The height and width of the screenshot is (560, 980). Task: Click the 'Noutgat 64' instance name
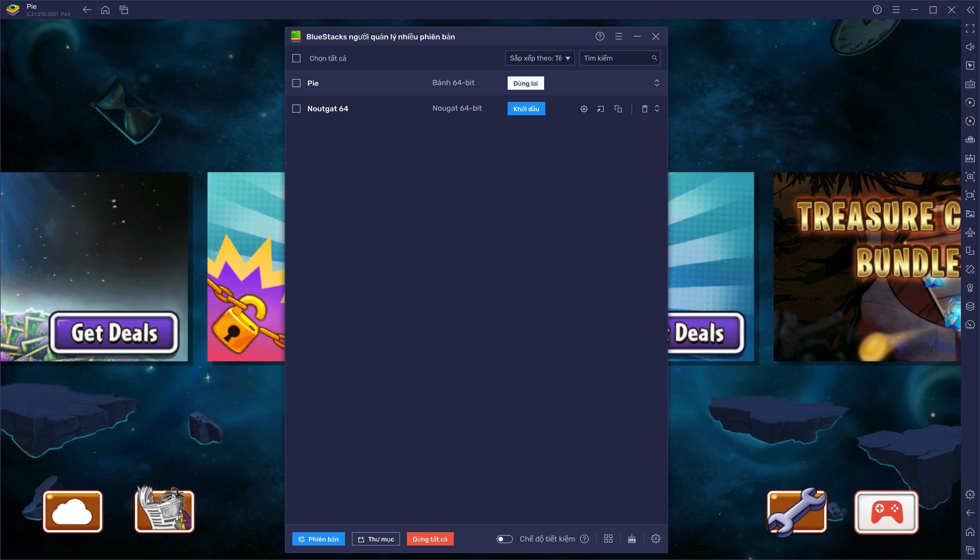327,109
